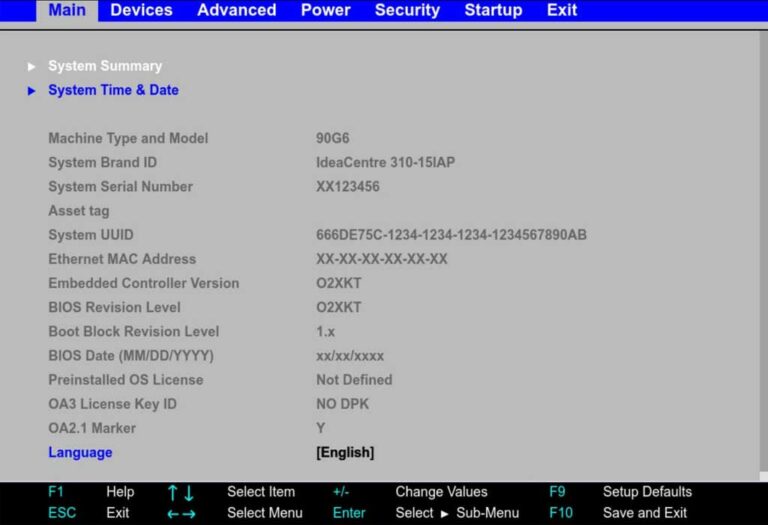Click the up-down arrows Select Item icon
Viewport: 768px width, 525px height.
pyautogui.click(x=181, y=492)
